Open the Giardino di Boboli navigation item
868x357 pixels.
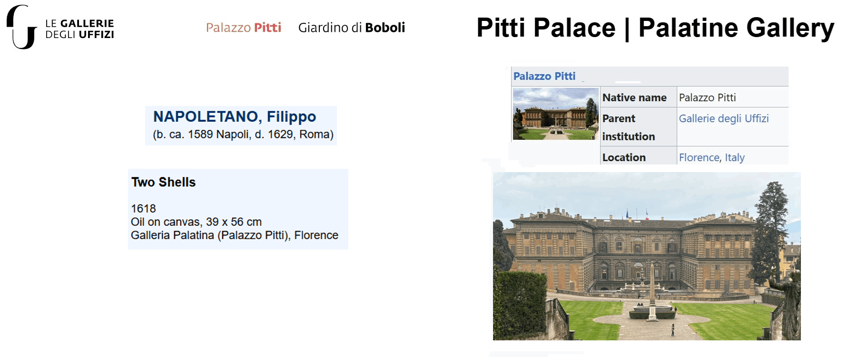pyautogui.click(x=351, y=28)
